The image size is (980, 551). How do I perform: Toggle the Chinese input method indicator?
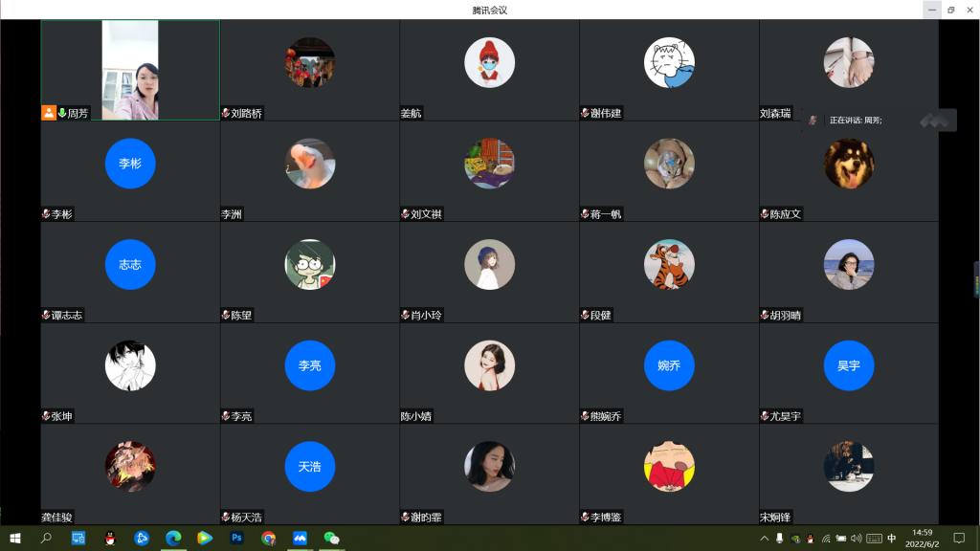point(892,539)
